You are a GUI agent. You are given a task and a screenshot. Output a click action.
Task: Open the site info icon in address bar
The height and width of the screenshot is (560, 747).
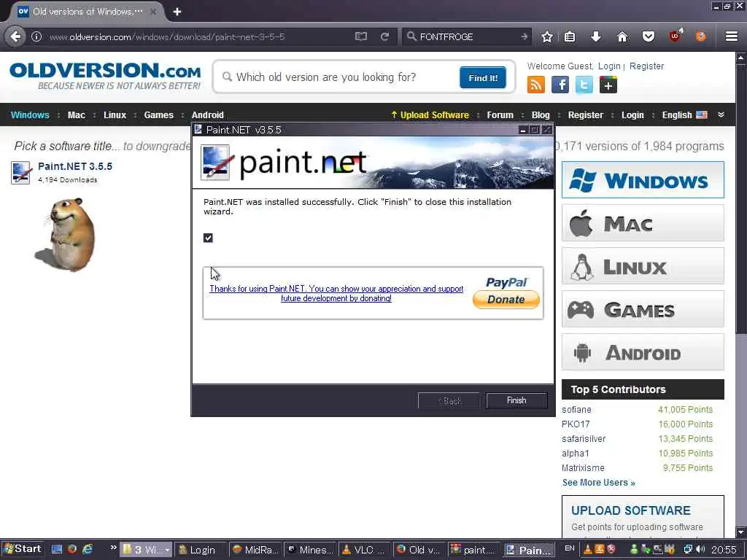tap(36, 36)
